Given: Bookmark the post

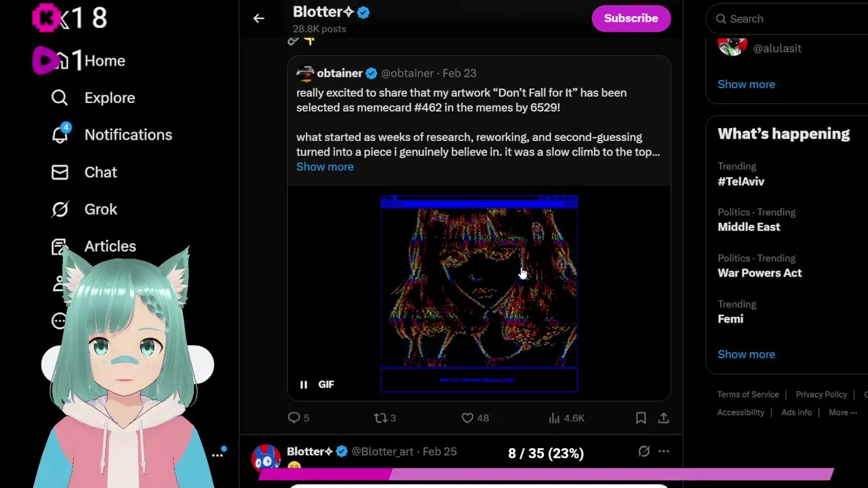Looking at the screenshot, I should (x=641, y=418).
